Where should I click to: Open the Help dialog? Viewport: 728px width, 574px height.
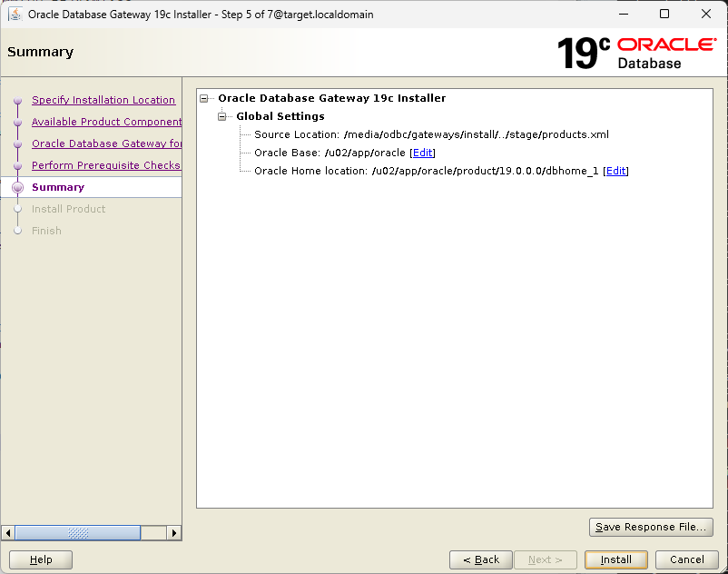41,559
